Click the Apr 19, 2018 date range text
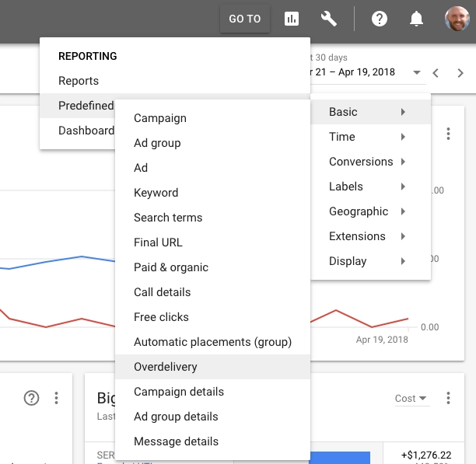Screen dimensions: 476x464 coord(352,72)
